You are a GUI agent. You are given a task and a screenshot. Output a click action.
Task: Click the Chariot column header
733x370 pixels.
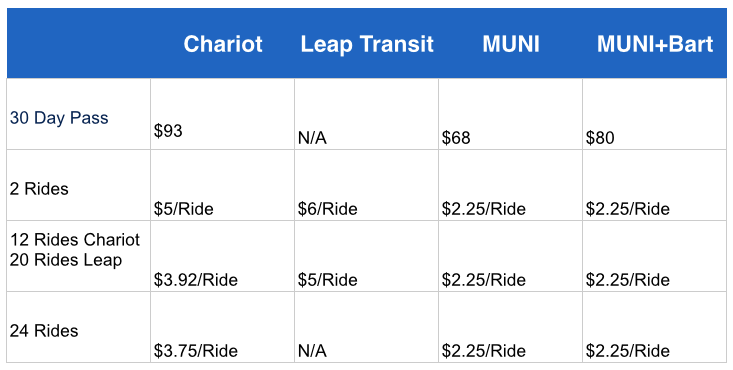pos(223,44)
